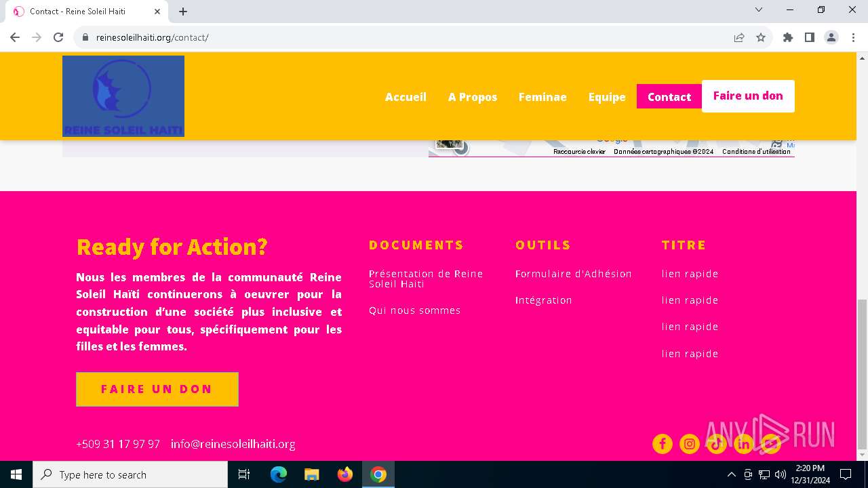The width and height of the screenshot is (868, 488).
Task: Open Qui nous sommes link
Action: (x=414, y=310)
